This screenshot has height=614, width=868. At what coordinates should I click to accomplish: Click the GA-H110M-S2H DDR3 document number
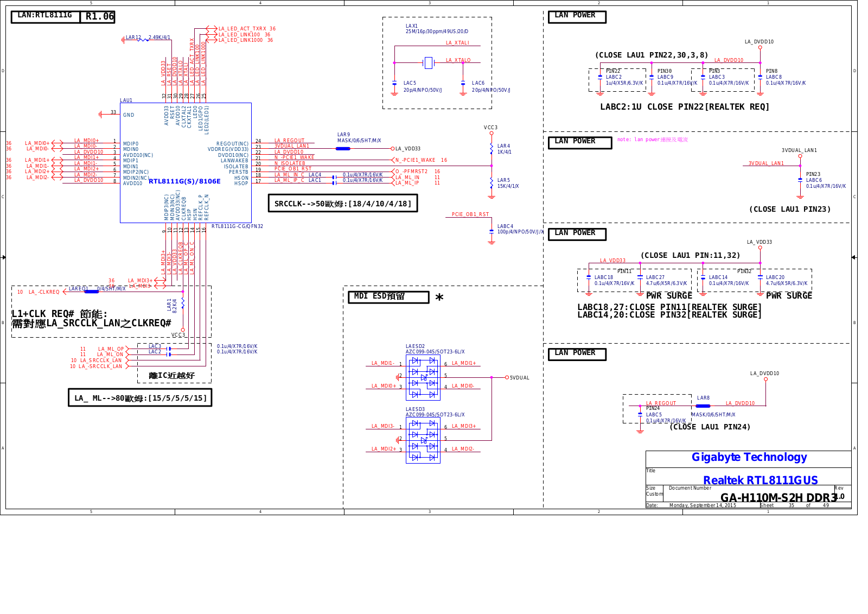point(779,498)
